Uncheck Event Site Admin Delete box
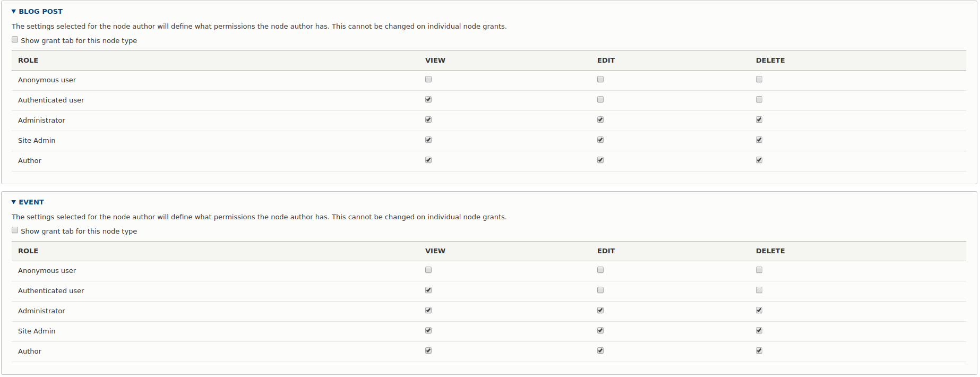The width and height of the screenshot is (980, 377). (759, 331)
